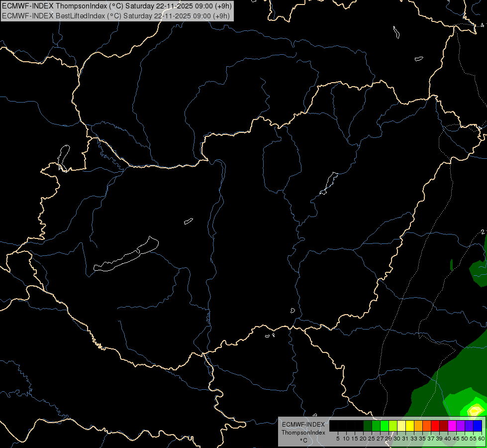Select the magenta 40–45 legend swatch
Viewport: 487px width, 448px height.
pos(452,426)
